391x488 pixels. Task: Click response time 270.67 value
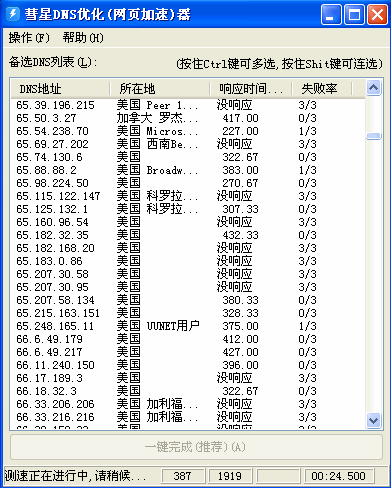pyautogui.click(x=240, y=183)
